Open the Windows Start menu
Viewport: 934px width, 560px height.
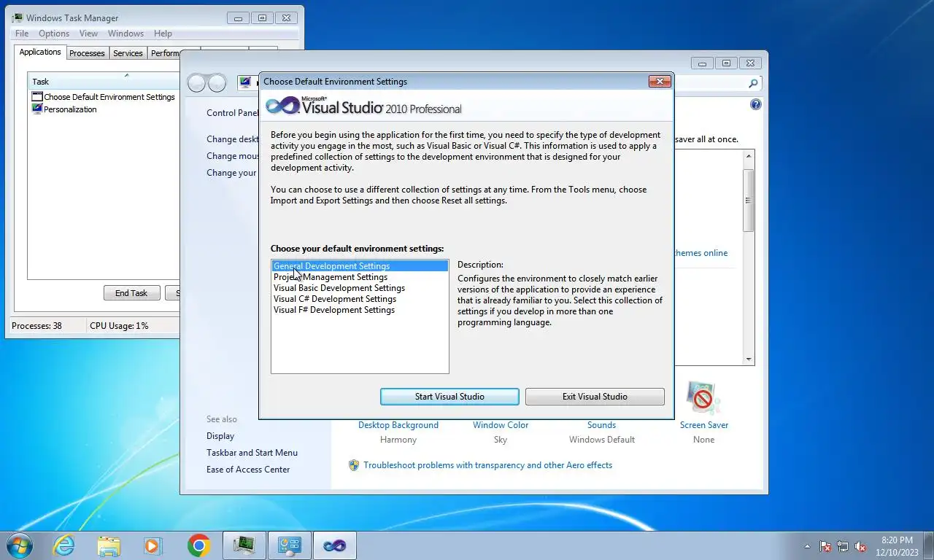pyautogui.click(x=19, y=545)
